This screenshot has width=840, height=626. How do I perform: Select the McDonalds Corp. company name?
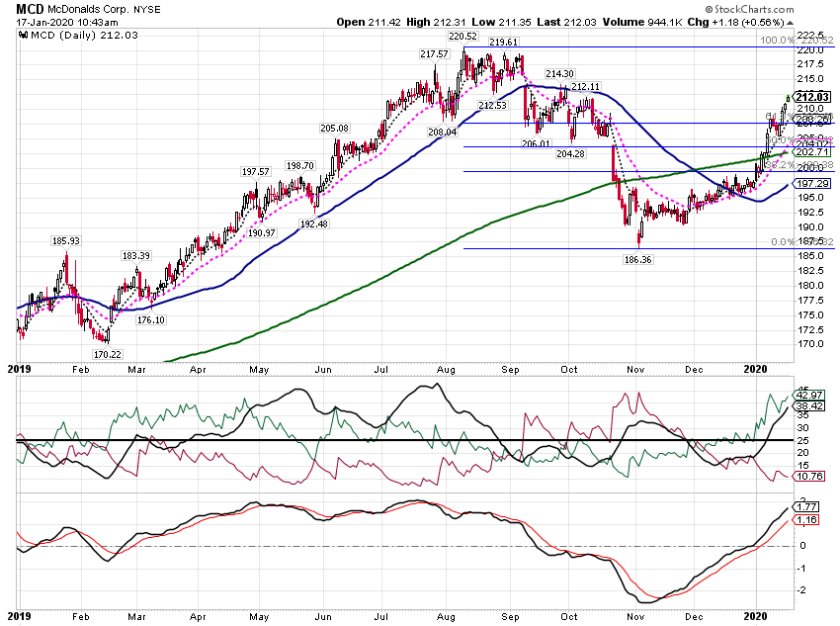[x=88, y=9]
